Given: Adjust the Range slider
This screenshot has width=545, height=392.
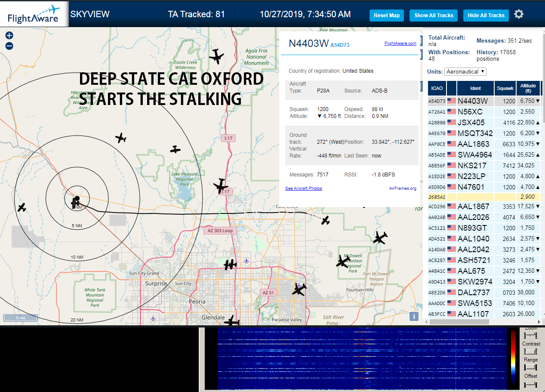Looking at the screenshot, I should pyautogui.click(x=531, y=367).
